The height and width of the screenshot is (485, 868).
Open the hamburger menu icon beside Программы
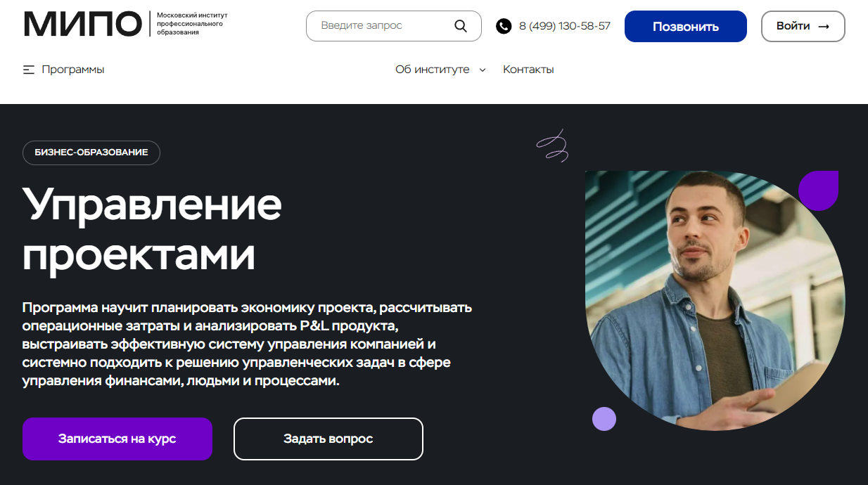tap(29, 70)
